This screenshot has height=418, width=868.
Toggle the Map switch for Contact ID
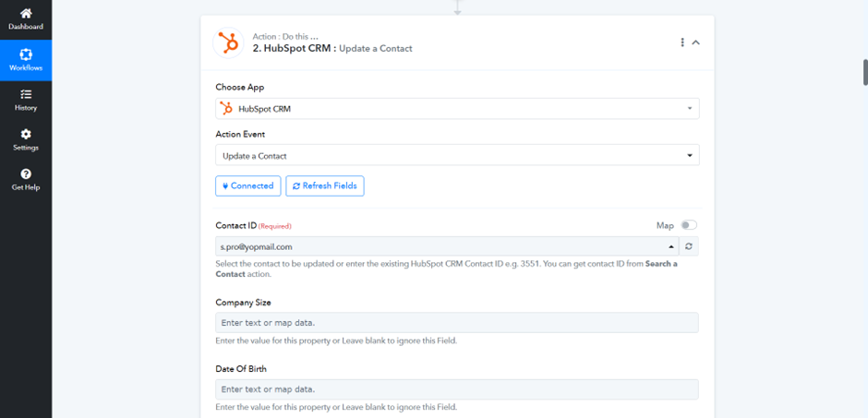[689, 225]
